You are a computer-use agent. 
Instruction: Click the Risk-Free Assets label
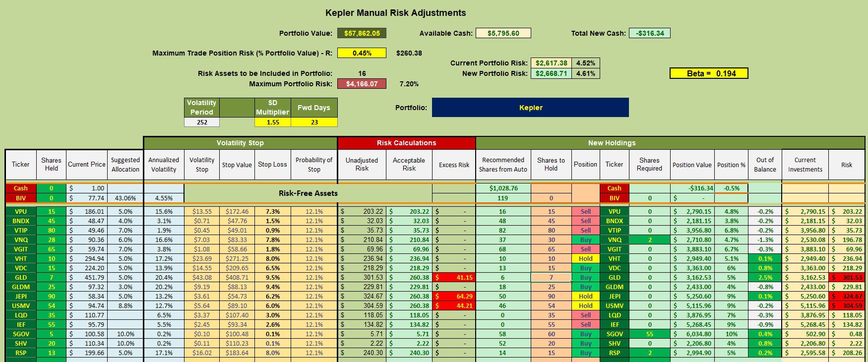[308, 193]
